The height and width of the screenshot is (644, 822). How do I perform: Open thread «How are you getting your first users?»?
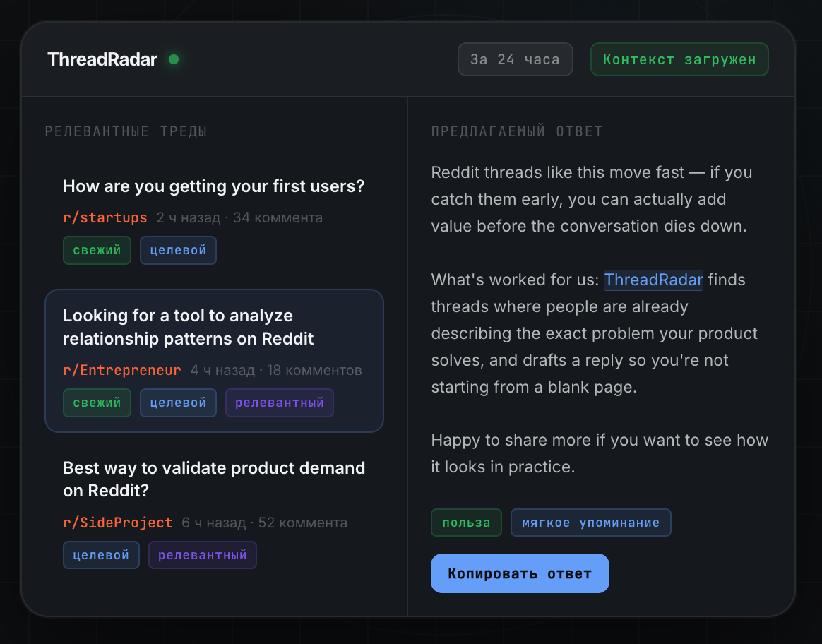click(x=213, y=186)
